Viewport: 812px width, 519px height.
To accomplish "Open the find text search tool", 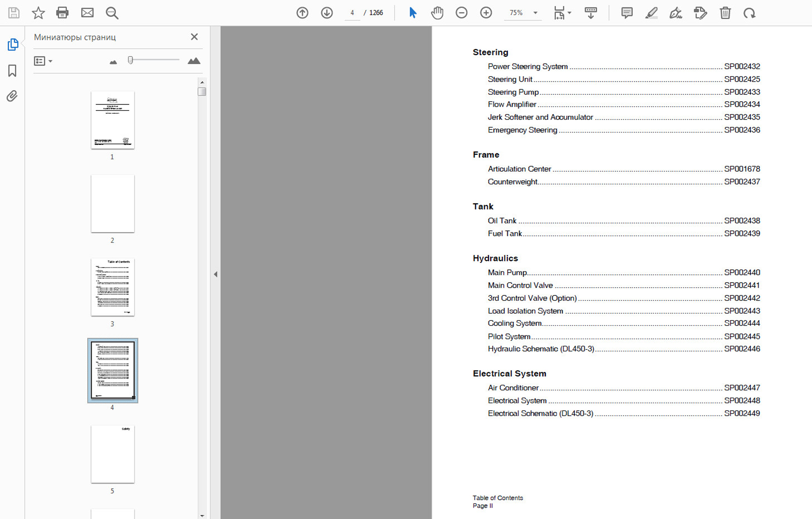I will (x=112, y=13).
